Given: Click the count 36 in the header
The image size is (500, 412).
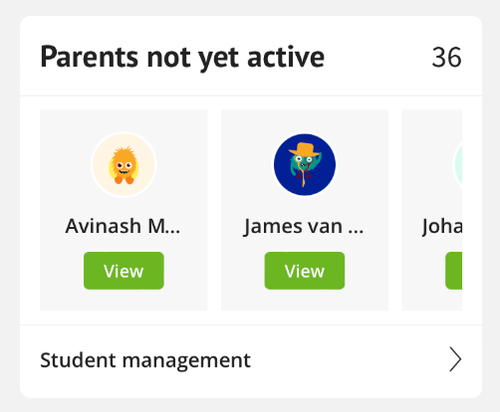Looking at the screenshot, I should (x=447, y=57).
